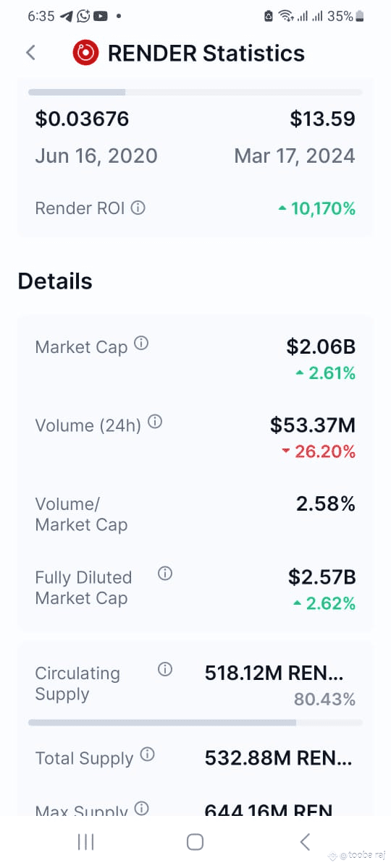Tap the Total Supply info icon
391x868 pixels.
[147, 755]
